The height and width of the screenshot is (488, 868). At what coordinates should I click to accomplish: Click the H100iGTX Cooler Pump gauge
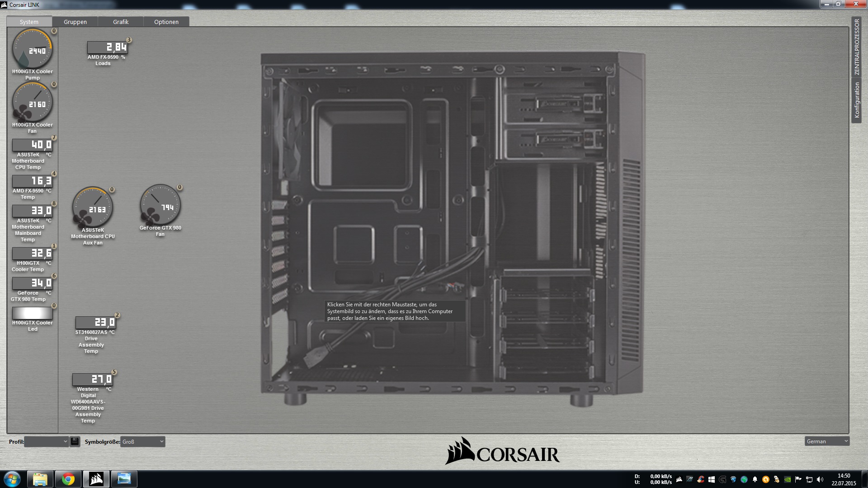[x=32, y=49]
